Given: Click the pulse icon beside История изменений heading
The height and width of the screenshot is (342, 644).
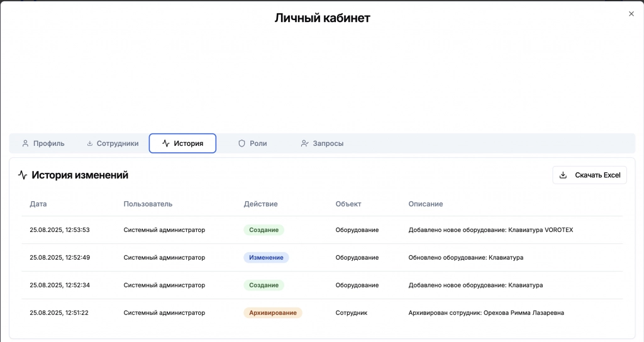Looking at the screenshot, I should [23, 175].
